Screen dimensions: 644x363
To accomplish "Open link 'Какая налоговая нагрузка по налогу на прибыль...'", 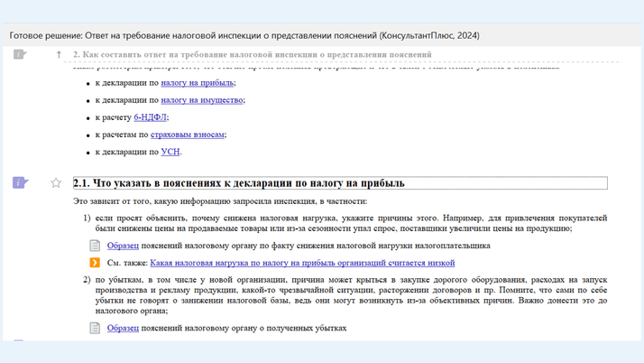I will [302, 263].
